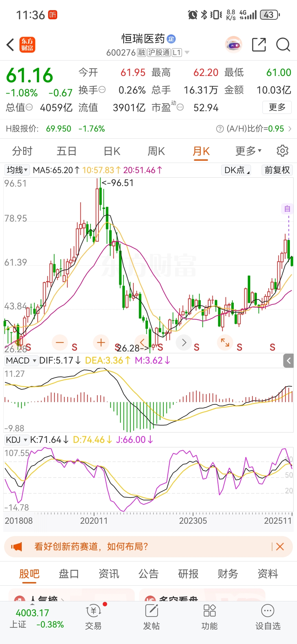Viewport: 297px width, 644px height.
Task: Switch to 周K chart tab
Action: pos(156,151)
